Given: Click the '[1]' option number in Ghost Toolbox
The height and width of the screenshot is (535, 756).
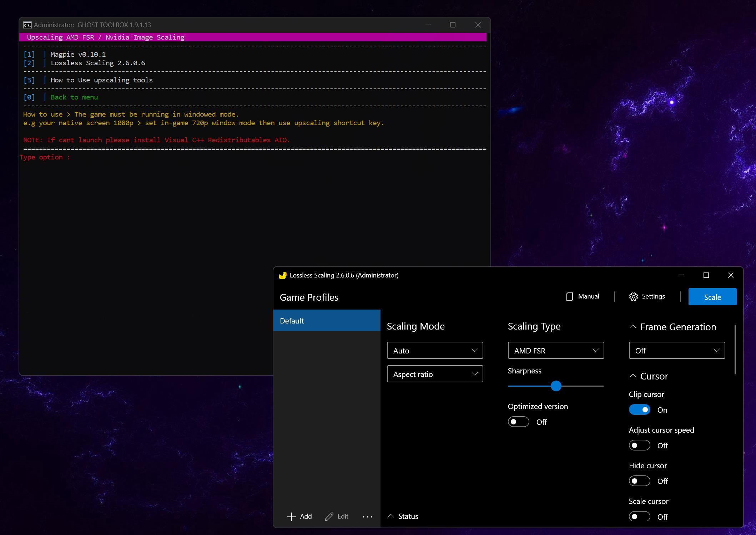Looking at the screenshot, I should (x=29, y=55).
